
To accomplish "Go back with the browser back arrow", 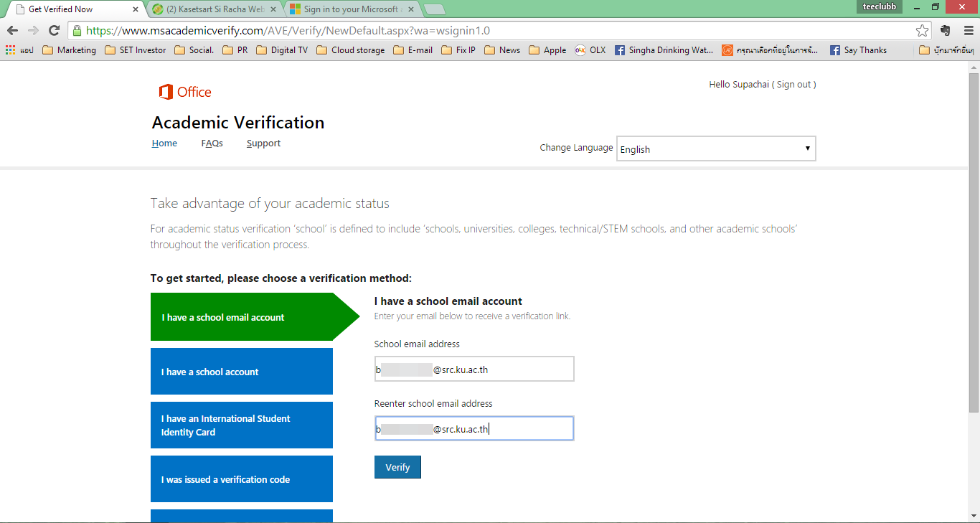I will tap(12, 31).
